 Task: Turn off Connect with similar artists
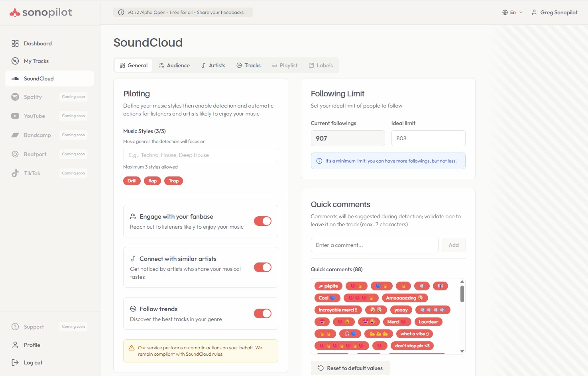(262, 267)
